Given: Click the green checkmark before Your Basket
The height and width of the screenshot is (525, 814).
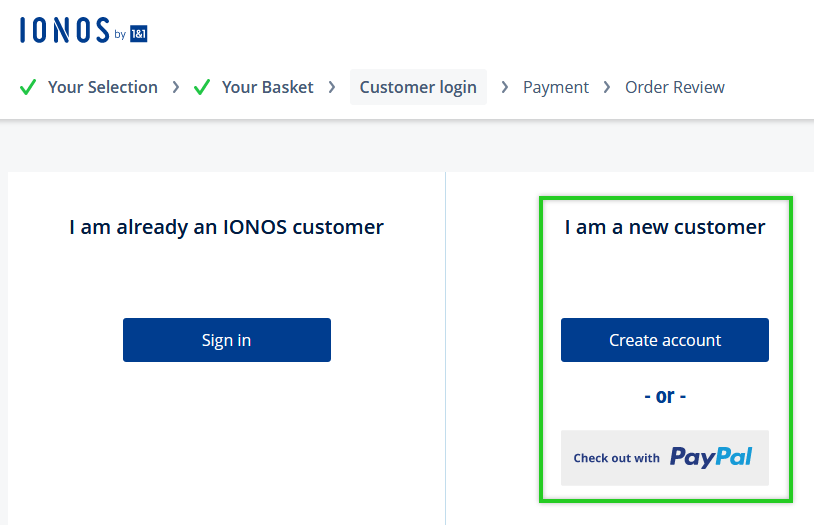Looking at the screenshot, I should pos(202,87).
